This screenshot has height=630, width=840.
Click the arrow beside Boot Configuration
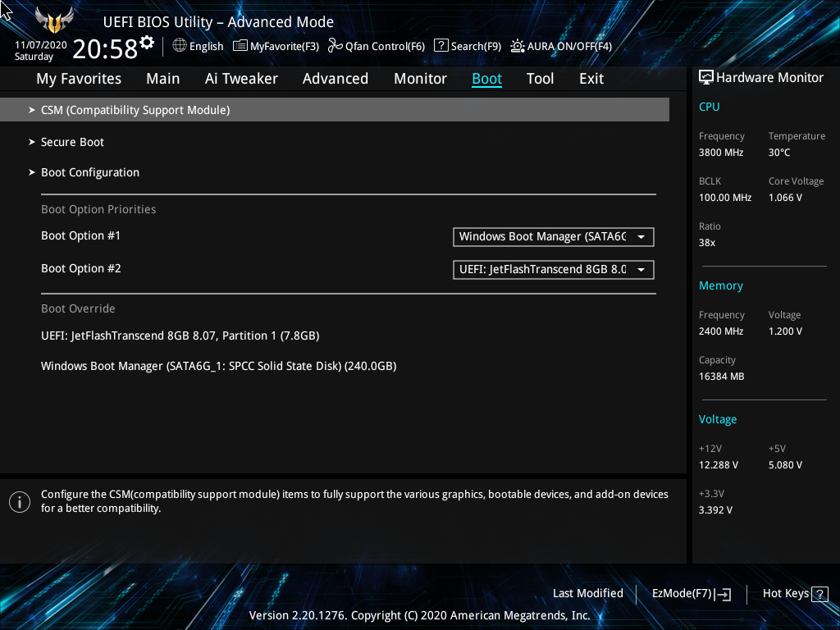tap(32, 172)
